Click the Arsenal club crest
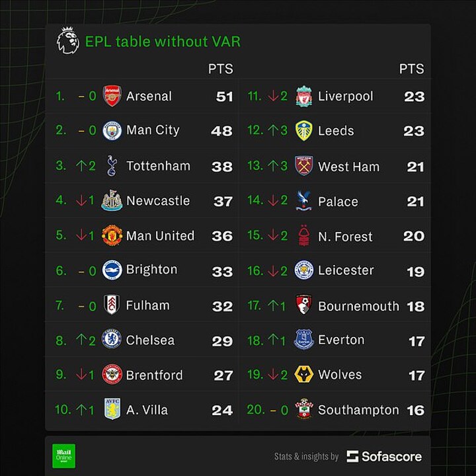The height and width of the screenshot is (476, 476). coord(112,97)
